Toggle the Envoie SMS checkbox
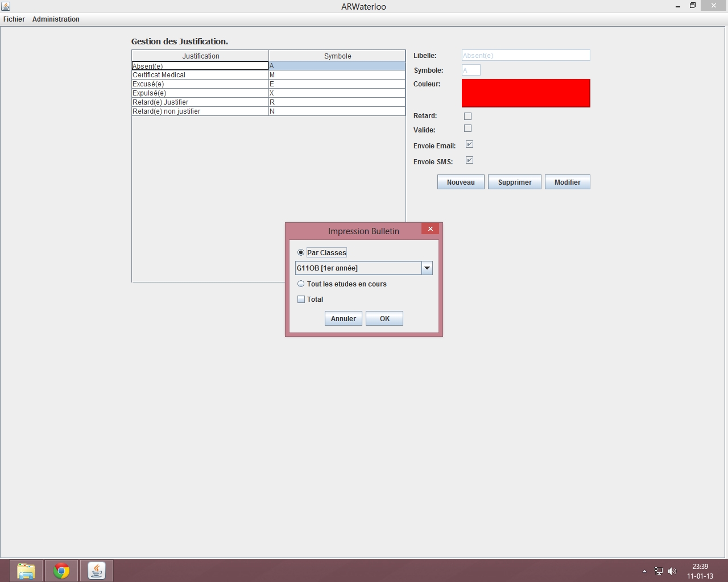Viewport: 728px width, 582px height. pyautogui.click(x=469, y=160)
